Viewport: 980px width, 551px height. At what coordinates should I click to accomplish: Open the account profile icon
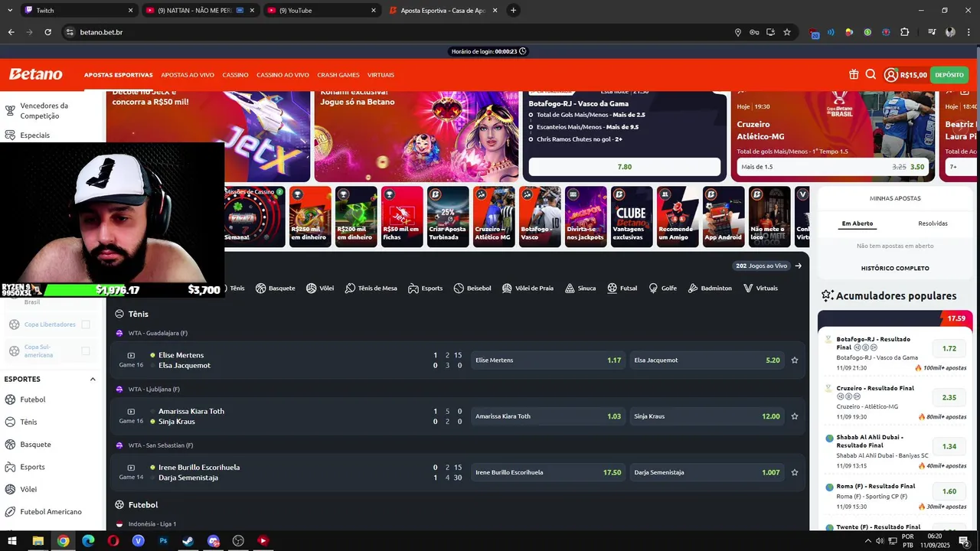[890, 75]
